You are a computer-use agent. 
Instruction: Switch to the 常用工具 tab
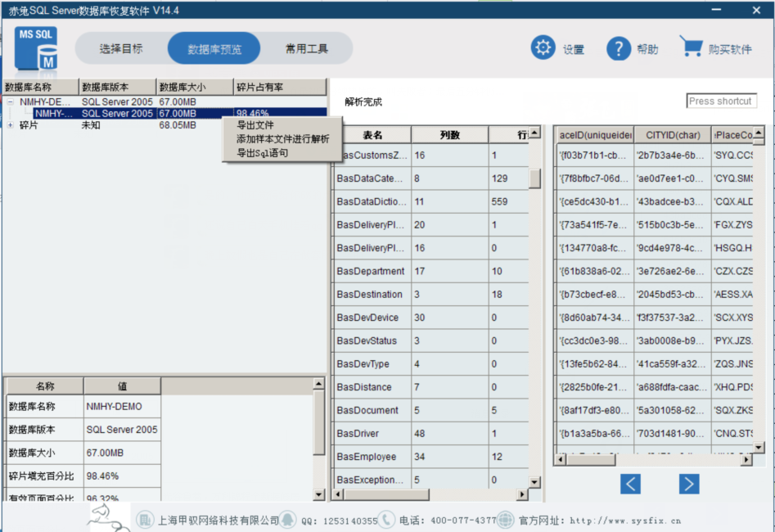tap(307, 48)
